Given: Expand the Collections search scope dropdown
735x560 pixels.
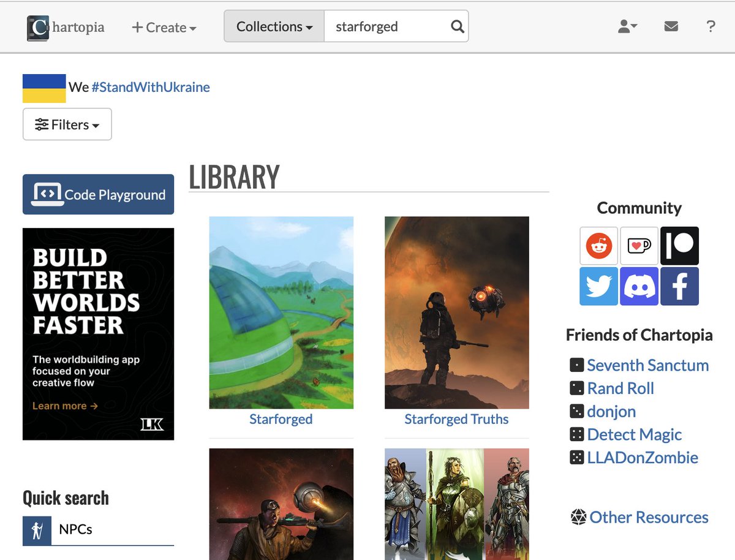Looking at the screenshot, I should point(274,26).
